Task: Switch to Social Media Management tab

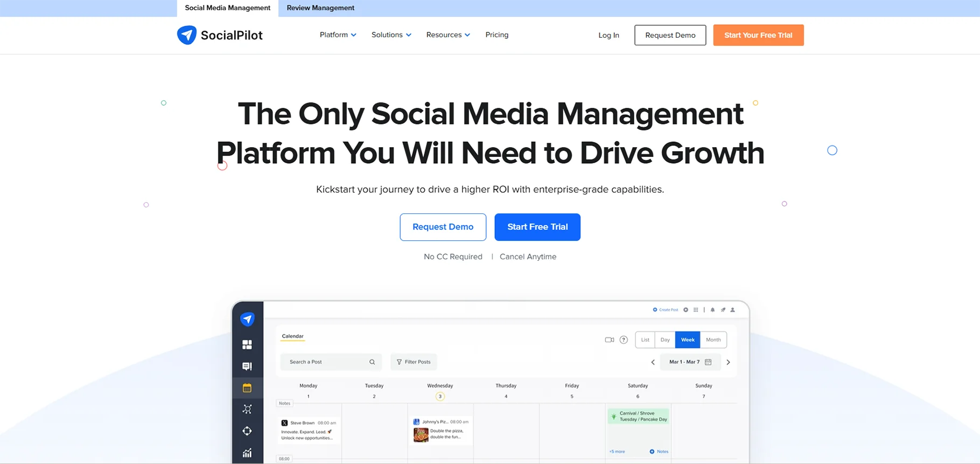Action: pyautogui.click(x=228, y=8)
